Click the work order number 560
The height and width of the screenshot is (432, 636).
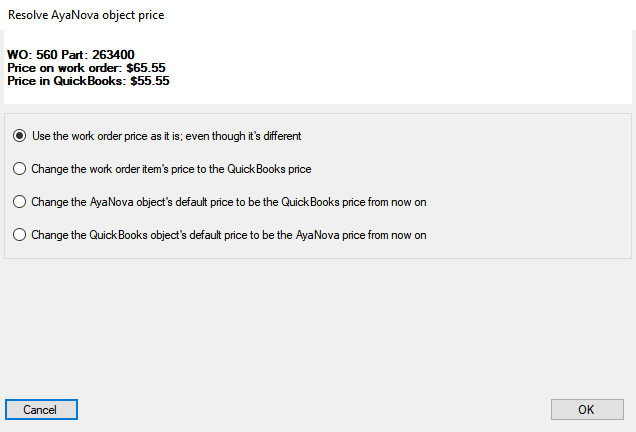(x=46, y=55)
